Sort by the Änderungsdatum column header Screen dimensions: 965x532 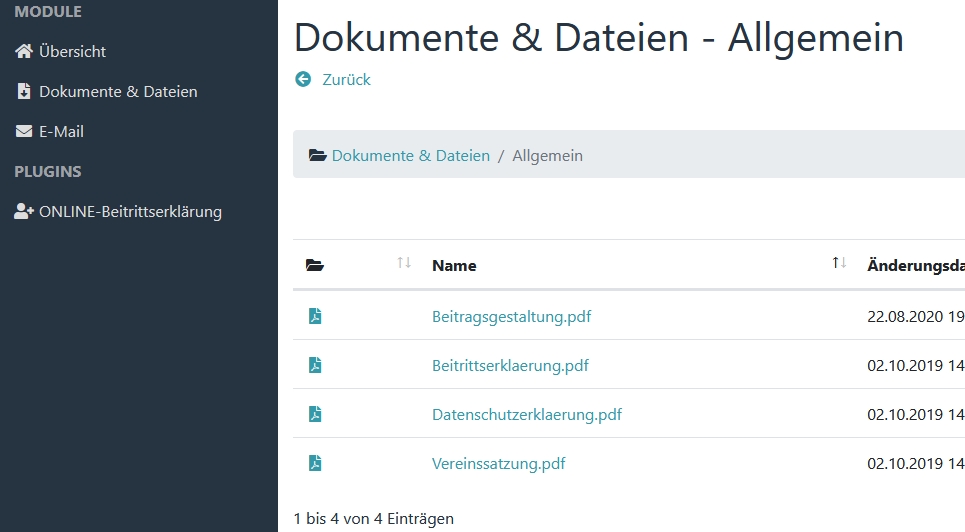click(915, 266)
